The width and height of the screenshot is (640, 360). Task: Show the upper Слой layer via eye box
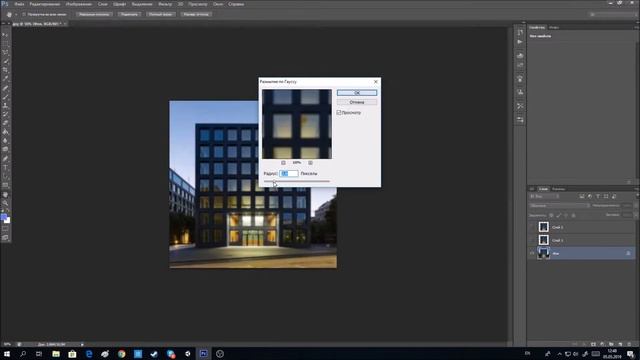click(532, 227)
